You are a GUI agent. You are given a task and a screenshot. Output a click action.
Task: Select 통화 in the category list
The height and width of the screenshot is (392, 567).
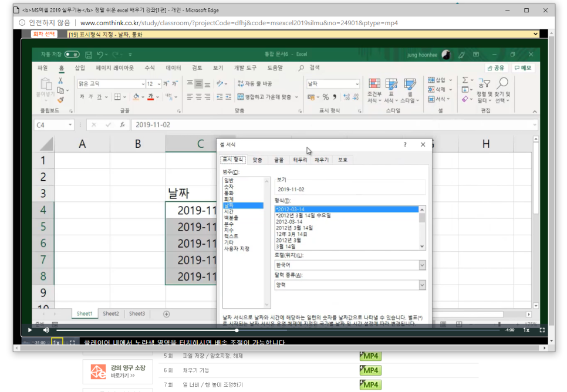click(229, 192)
